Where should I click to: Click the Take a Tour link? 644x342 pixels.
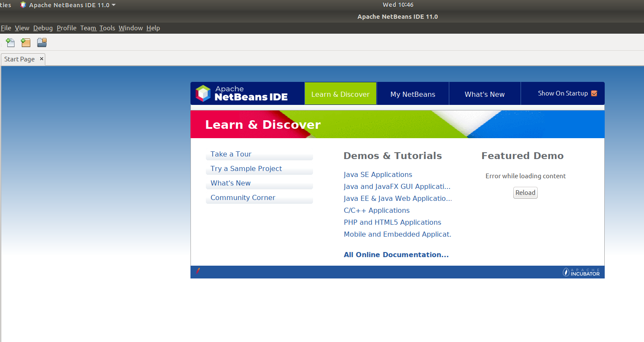coord(231,154)
